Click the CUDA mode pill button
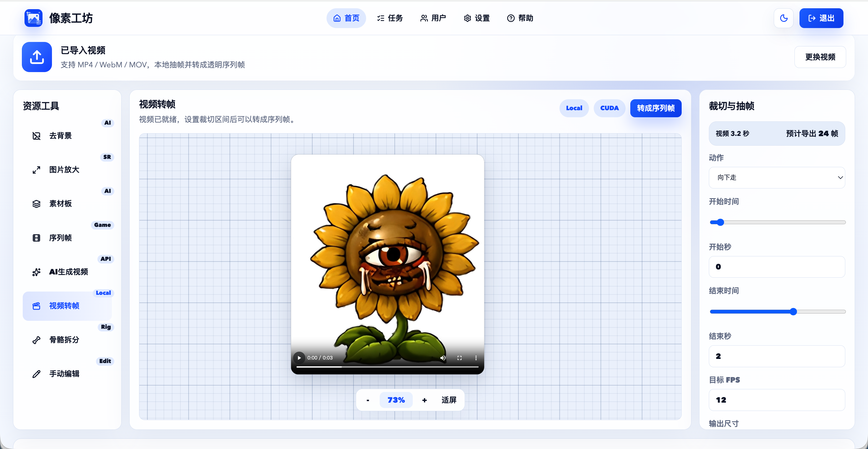The height and width of the screenshot is (449, 868). pyautogui.click(x=609, y=108)
